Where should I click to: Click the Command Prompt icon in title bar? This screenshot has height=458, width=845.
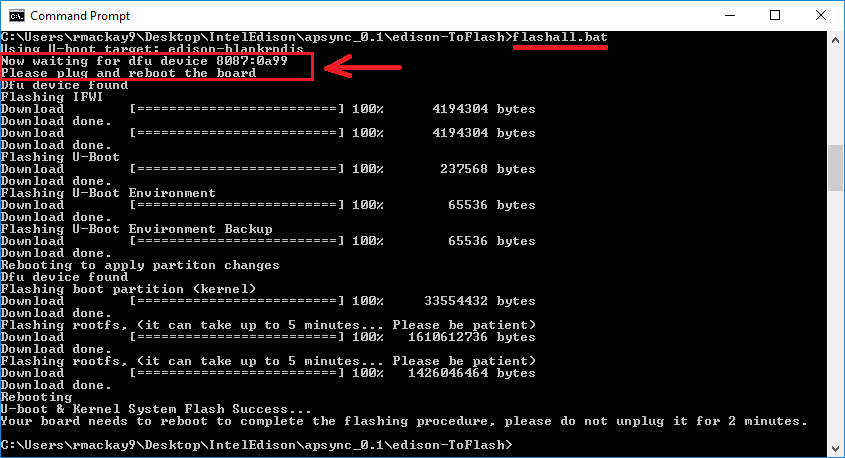click(x=16, y=16)
